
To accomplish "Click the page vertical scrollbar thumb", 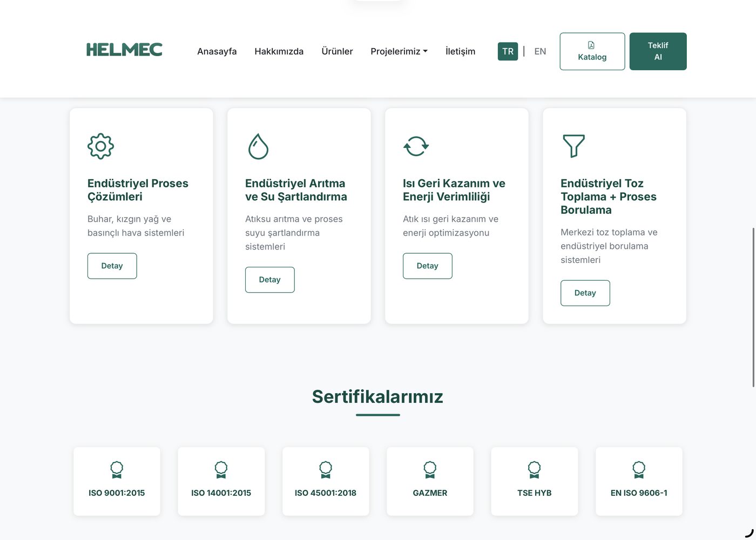I will [754, 307].
